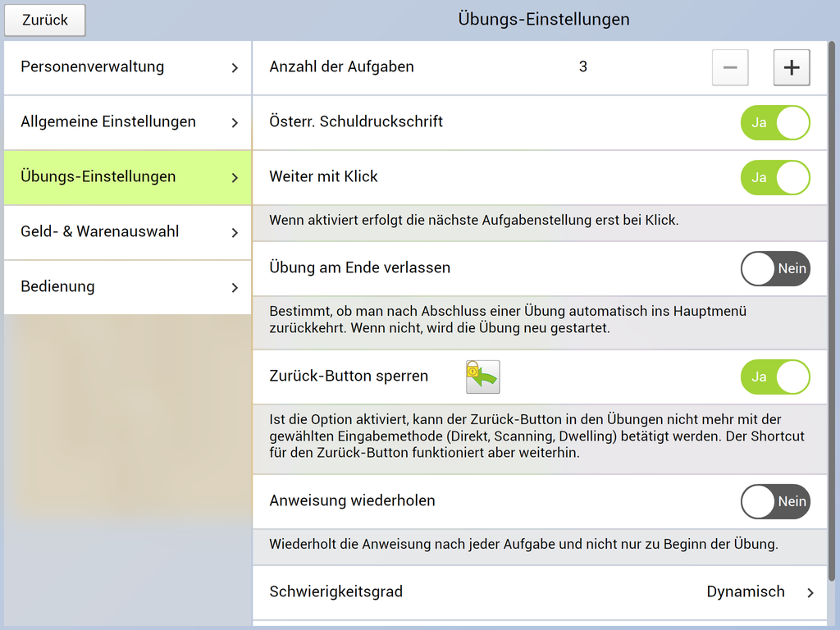The image size is (840, 630).
Task: Click the locked back-arrow icon
Action: pos(482,377)
